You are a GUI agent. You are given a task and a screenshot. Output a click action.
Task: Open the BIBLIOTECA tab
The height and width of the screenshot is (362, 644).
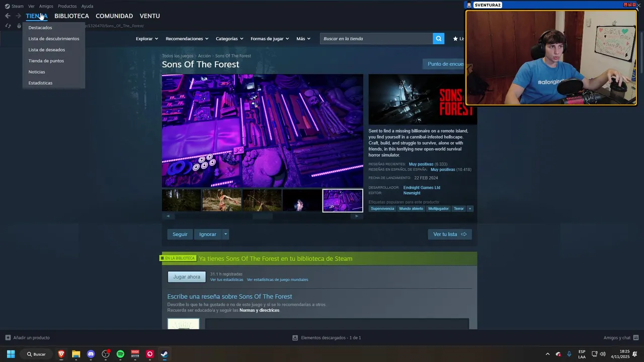[71, 16]
